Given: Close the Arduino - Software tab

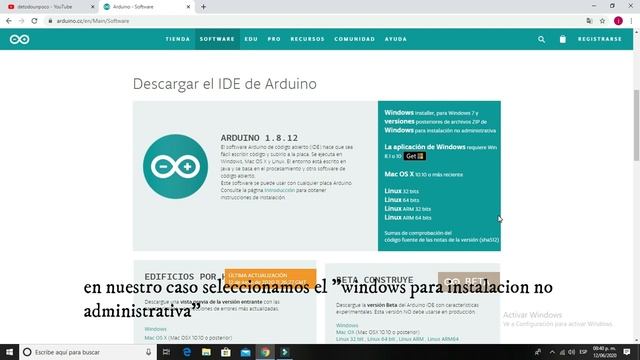Looking at the screenshot, I should pyautogui.click(x=188, y=7).
